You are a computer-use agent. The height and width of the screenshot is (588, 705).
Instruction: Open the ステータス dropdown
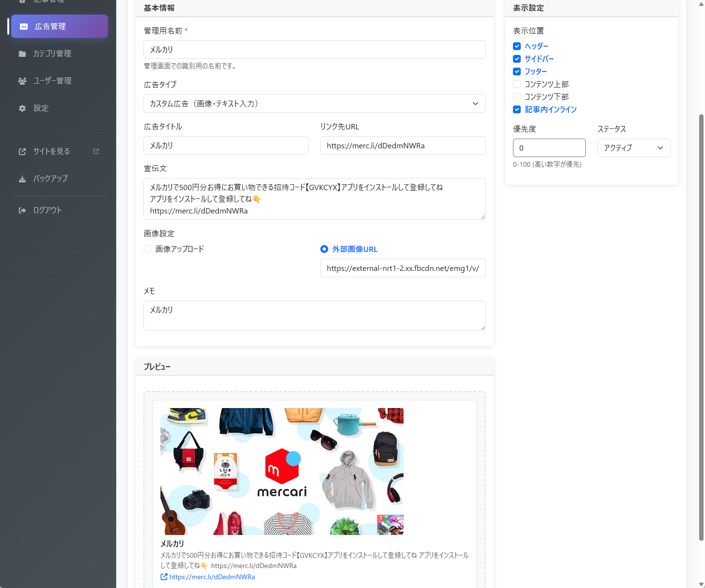point(633,148)
